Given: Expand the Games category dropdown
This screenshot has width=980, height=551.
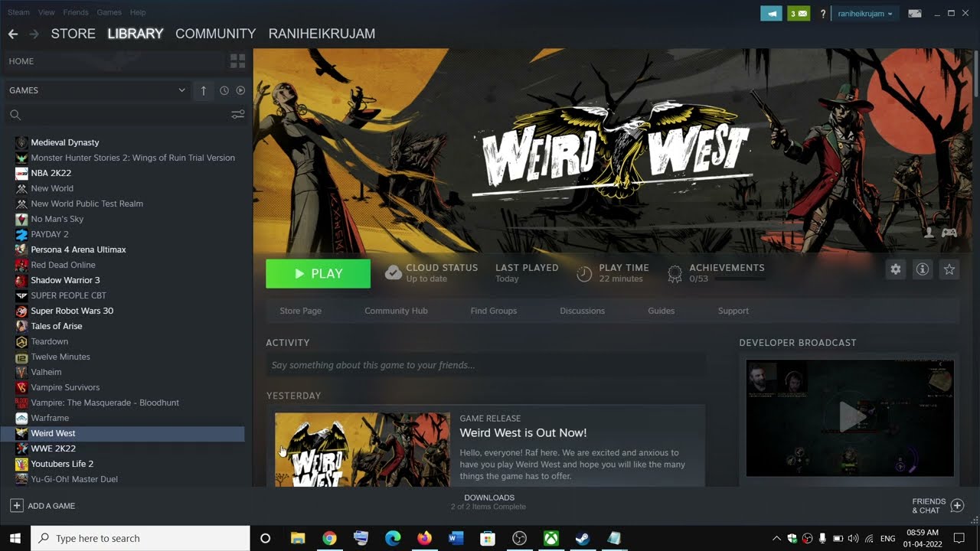Looking at the screenshot, I should (x=181, y=90).
